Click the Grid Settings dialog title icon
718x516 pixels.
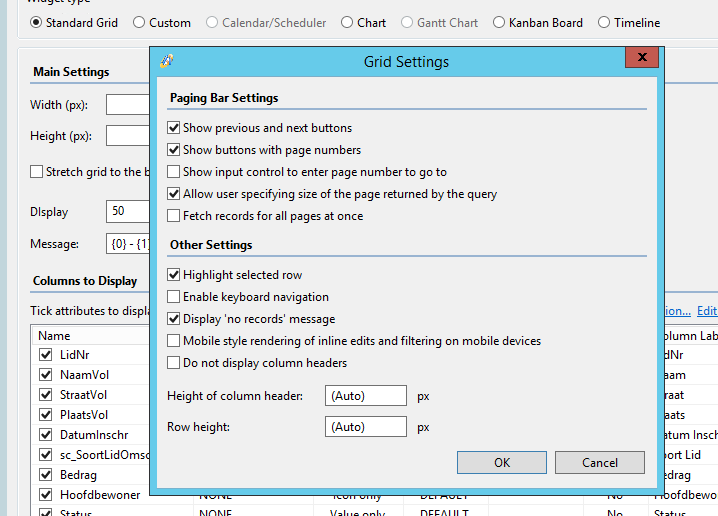point(167,61)
